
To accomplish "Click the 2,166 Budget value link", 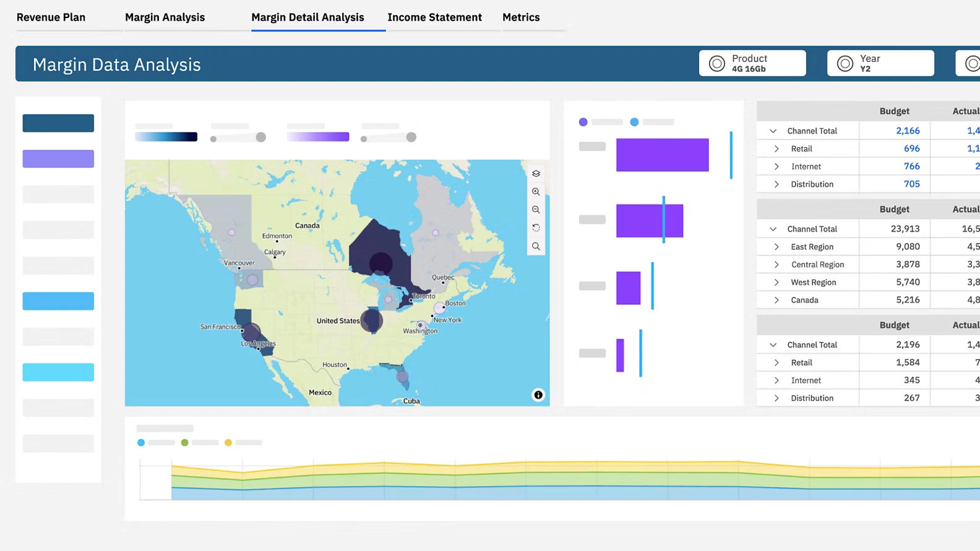I will click(x=907, y=131).
